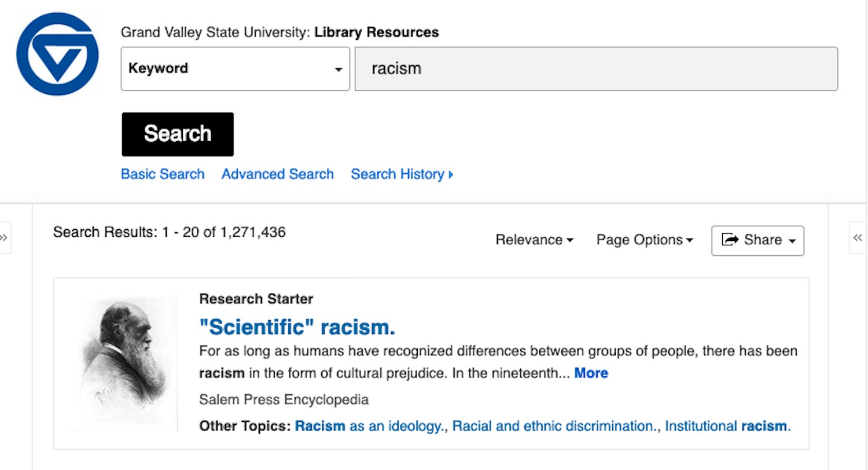868x470 pixels.
Task: Open the Relevance sort dropdown
Action: [x=534, y=240]
